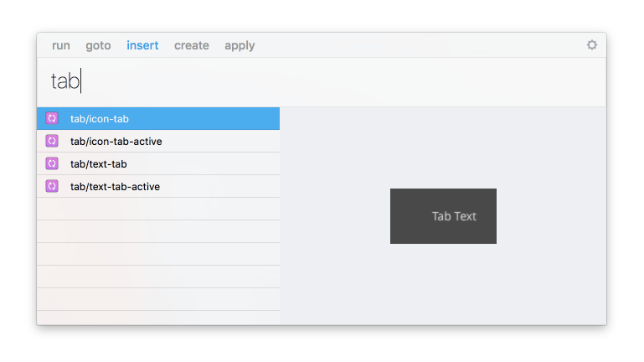Image resolution: width=644 pixels, height=362 pixels.
Task: Select the tab/text-tab-active result
Action: (x=159, y=186)
